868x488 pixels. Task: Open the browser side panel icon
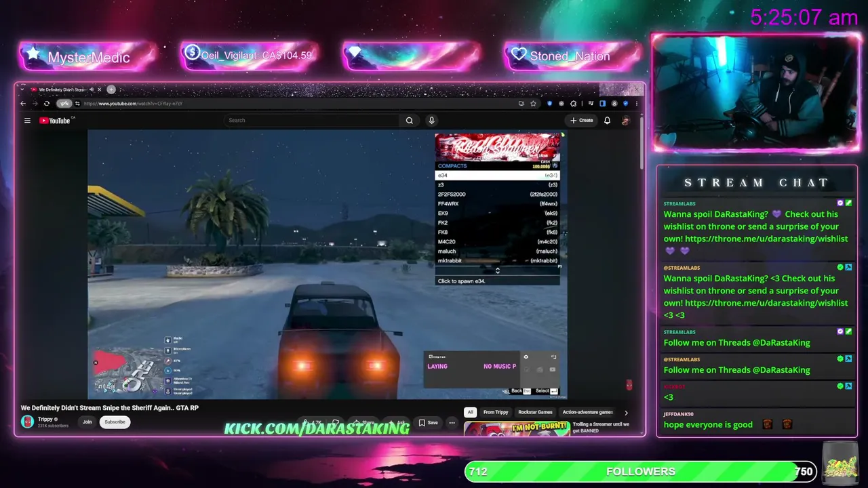pyautogui.click(x=602, y=104)
